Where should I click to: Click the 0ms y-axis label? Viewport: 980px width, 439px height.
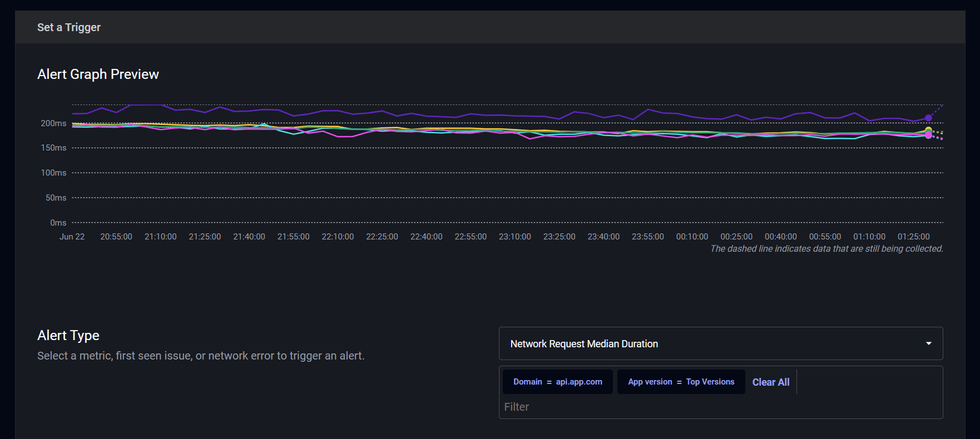tap(58, 223)
